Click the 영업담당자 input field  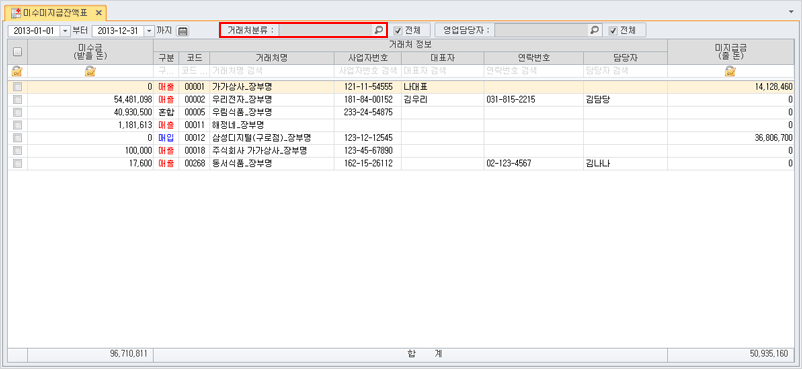[542, 30]
